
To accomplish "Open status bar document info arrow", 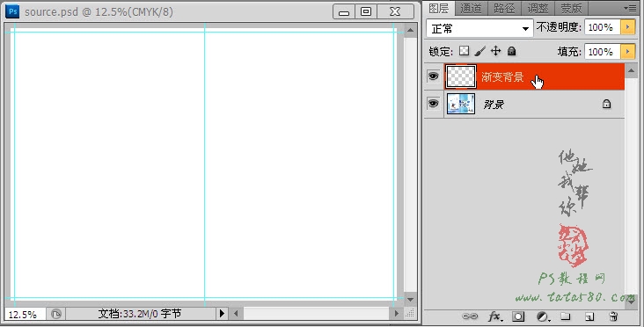I will (x=222, y=314).
